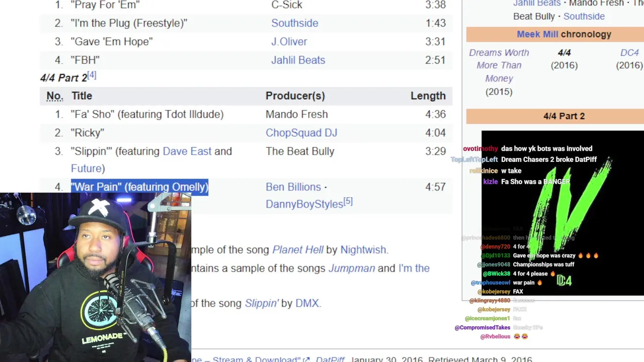
Task: Click the @CompromisedTakes chat username
Action: pos(482,328)
